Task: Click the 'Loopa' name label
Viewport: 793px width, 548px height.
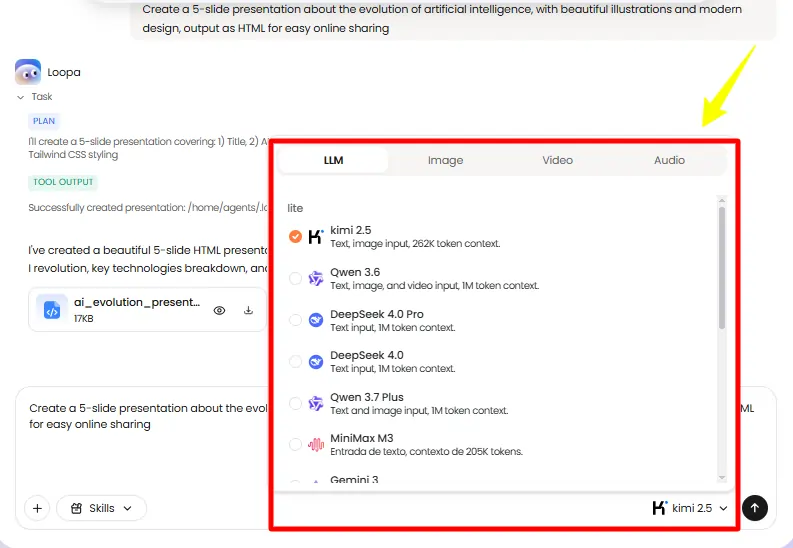Action: coord(64,72)
